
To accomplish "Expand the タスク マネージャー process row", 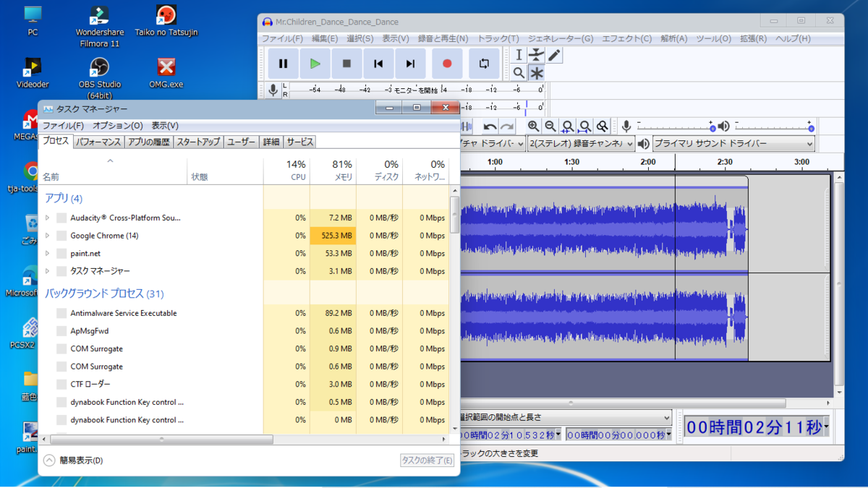I will [x=48, y=271].
